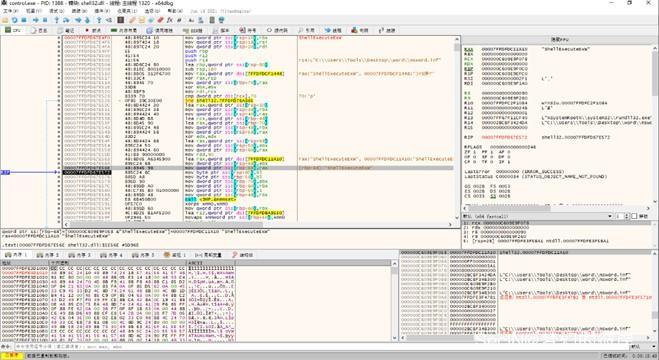Switch to the SEH链 tab

pos(193,30)
